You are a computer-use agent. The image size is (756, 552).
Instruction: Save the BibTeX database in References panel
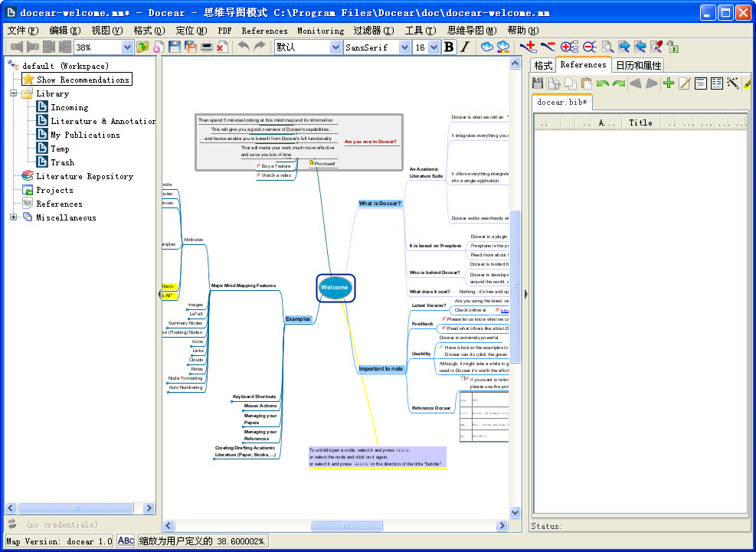click(538, 83)
